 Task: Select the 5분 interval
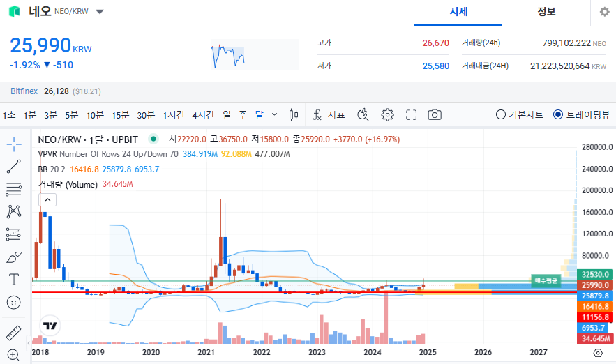(x=71, y=114)
